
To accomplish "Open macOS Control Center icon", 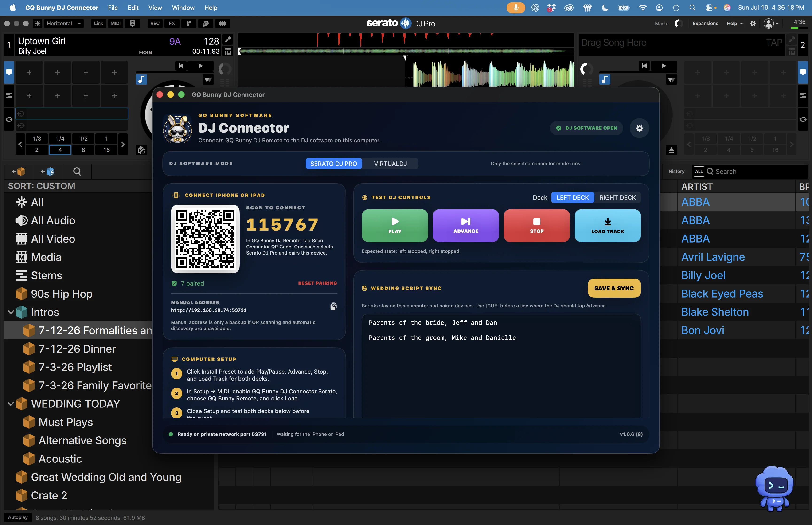I will (709, 8).
